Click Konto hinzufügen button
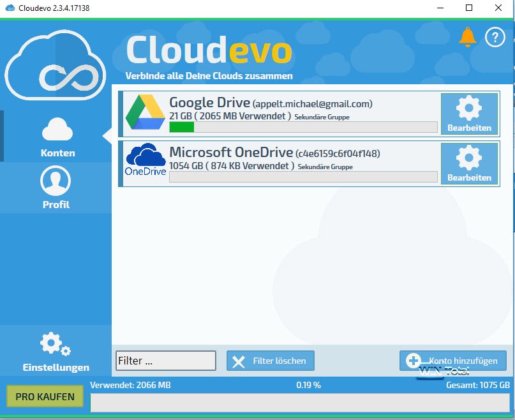 tap(453, 361)
